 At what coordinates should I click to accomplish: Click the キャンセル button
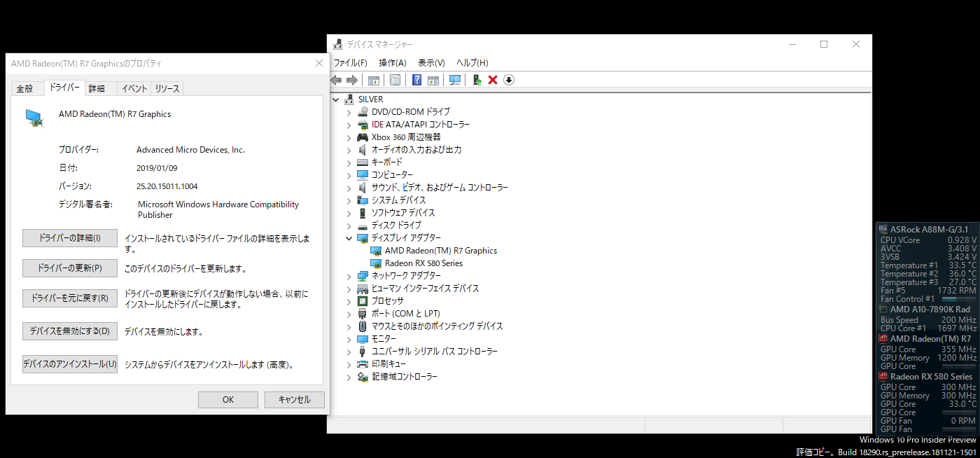295,400
